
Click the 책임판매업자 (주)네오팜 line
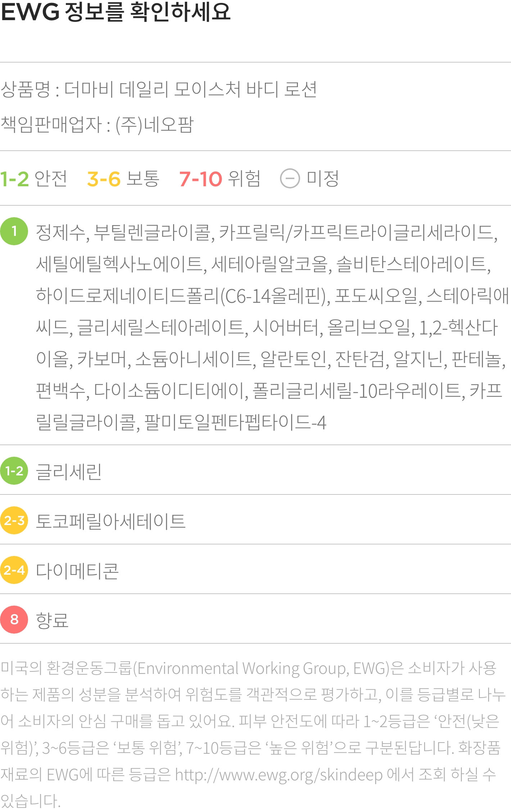coord(97,125)
